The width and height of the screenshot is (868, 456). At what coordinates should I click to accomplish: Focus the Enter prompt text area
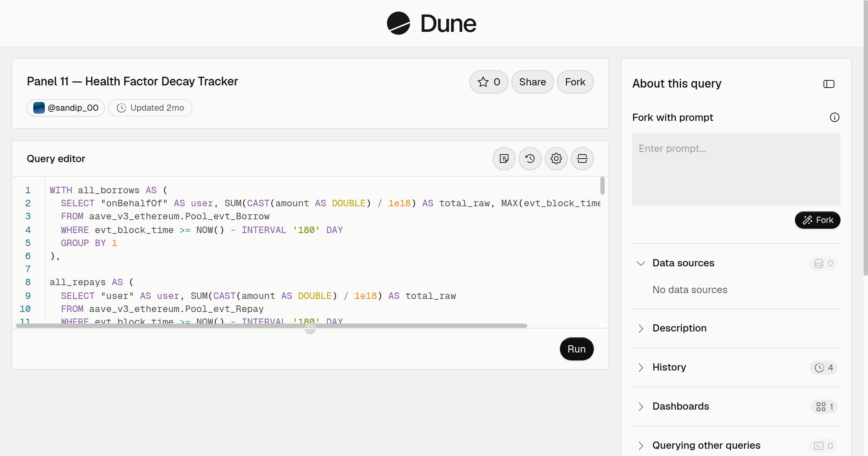pos(736,169)
